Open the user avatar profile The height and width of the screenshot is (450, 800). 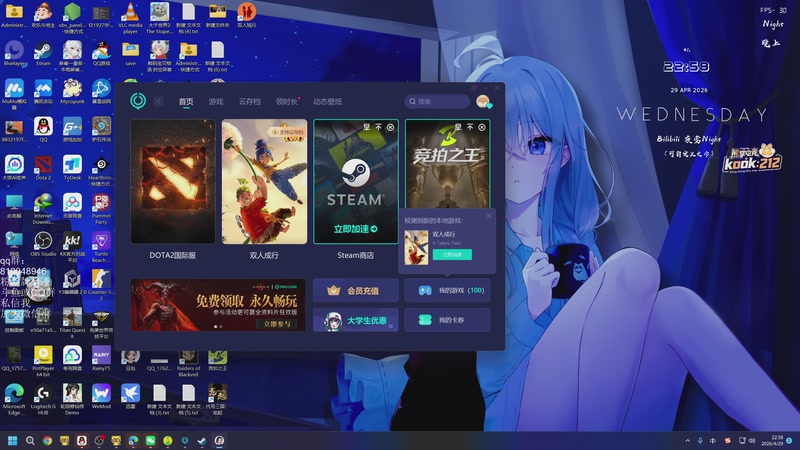pos(483,102)
